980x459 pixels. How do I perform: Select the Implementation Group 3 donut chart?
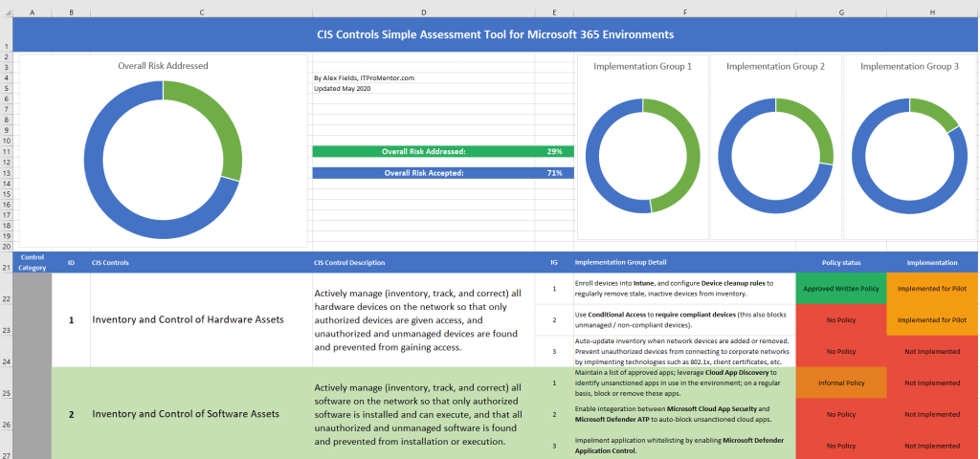pos(909,146)
